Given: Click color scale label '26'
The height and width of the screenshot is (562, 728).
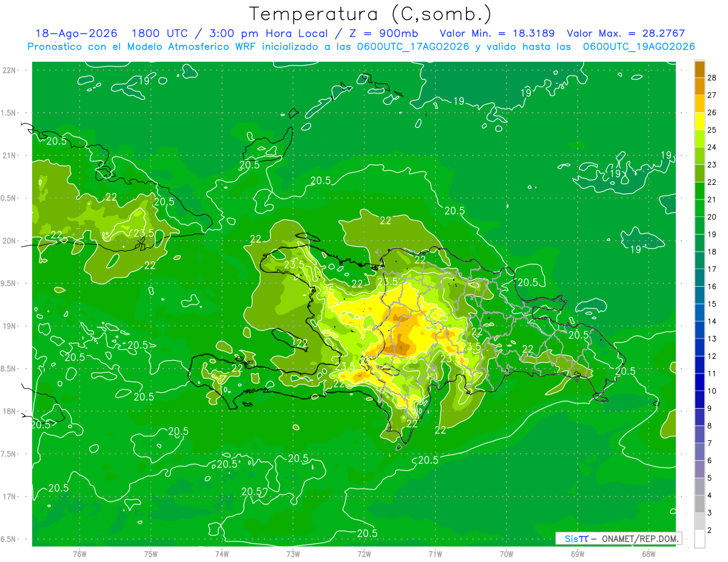Looking at the screenshot, I should (712, 112).
